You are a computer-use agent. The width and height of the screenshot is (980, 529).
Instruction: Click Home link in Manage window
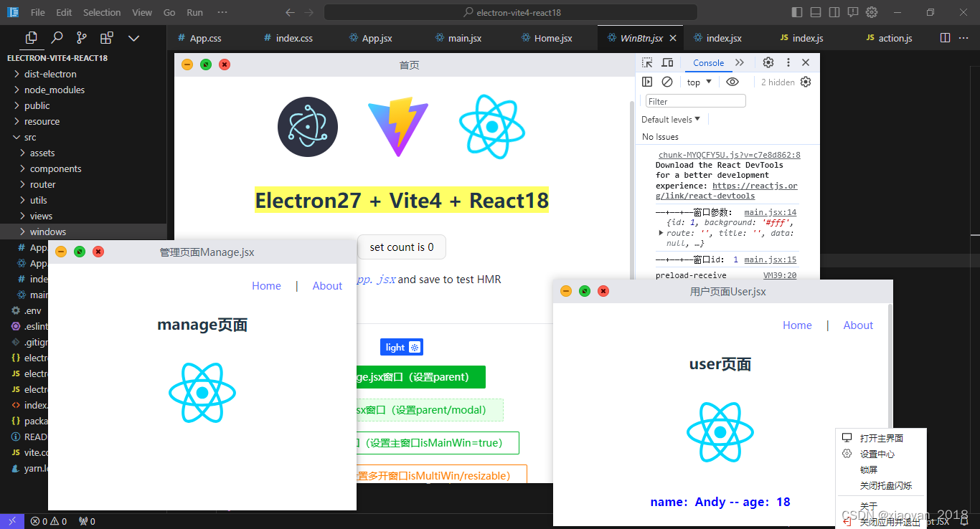click(266, 286)
